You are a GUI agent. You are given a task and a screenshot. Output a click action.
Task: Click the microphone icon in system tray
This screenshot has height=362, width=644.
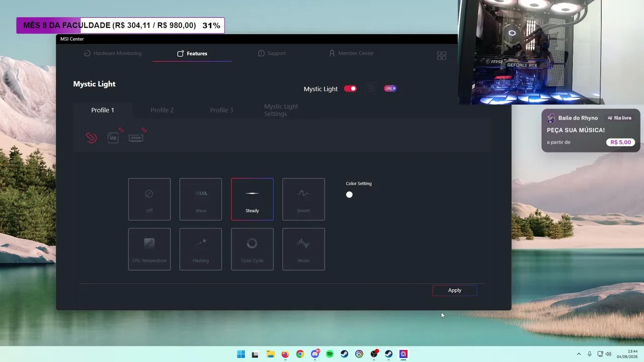[x=590, y=354]
